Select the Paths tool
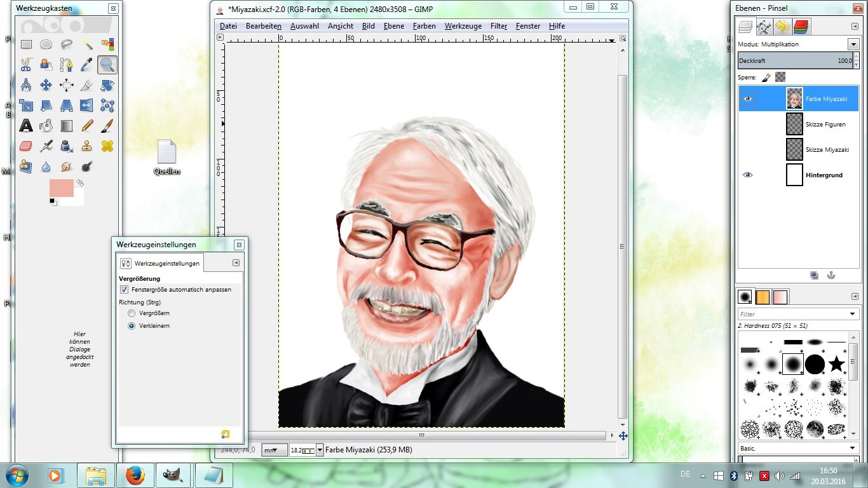Image resolution: width=868 pixels, height=488 pixels. [x=67, y=65]
